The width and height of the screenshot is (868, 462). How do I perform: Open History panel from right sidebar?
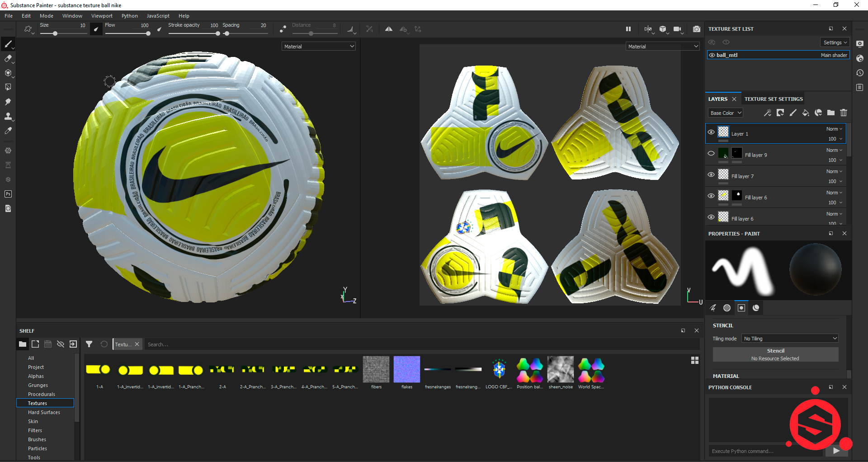860,73
